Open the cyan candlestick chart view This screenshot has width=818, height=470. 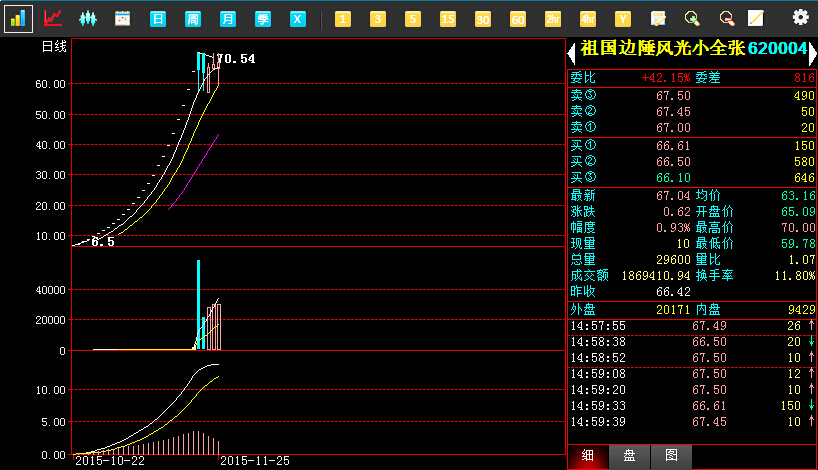pos(88,18)
